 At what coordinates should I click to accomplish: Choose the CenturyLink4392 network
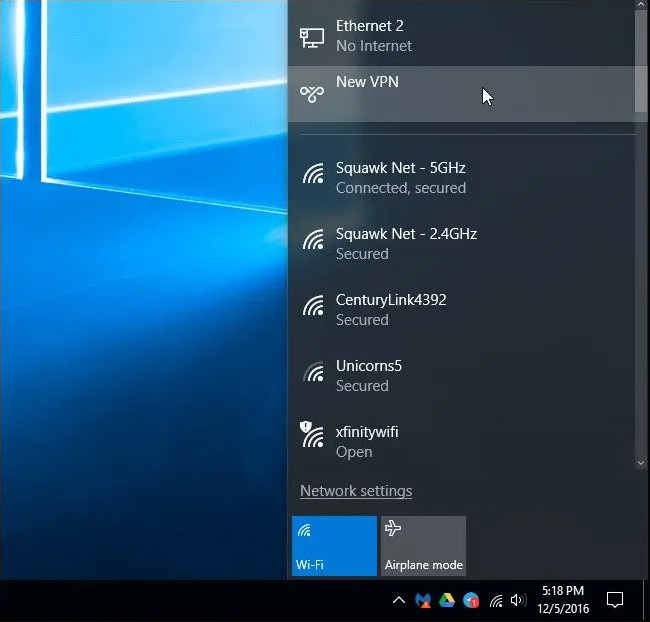390,309
